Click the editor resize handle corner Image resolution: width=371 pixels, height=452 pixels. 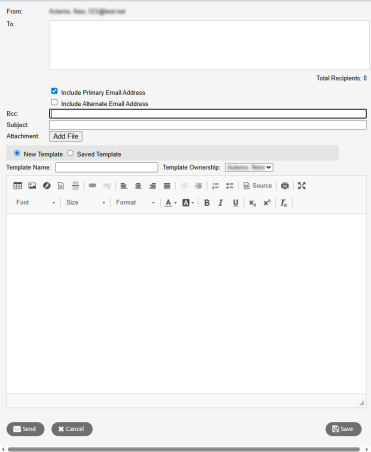[362, 403]
